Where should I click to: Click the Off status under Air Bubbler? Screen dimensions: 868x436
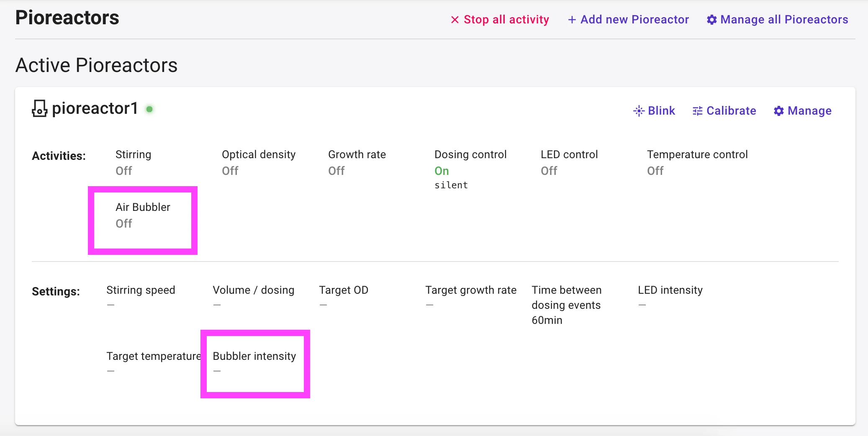(x=124, y=223)
